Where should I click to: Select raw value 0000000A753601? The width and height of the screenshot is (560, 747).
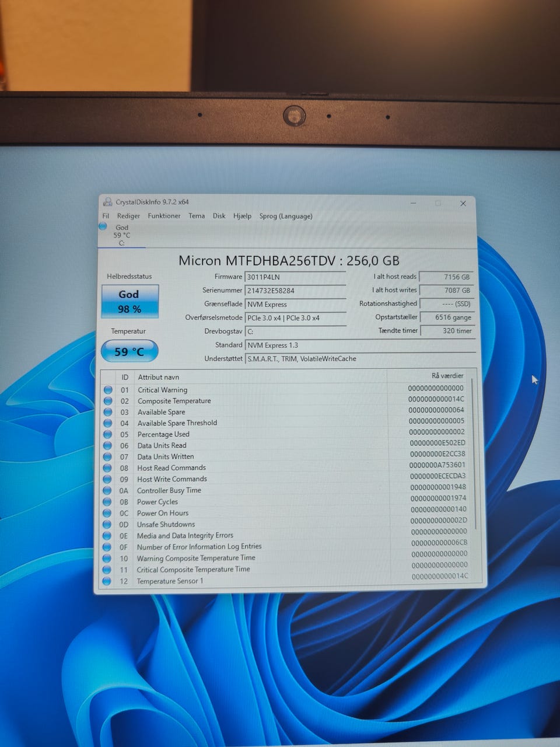(x=437, y=465)
